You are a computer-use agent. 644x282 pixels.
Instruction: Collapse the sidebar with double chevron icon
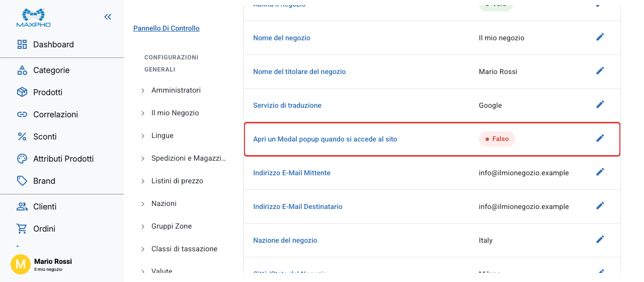click(x=108, y=17)
